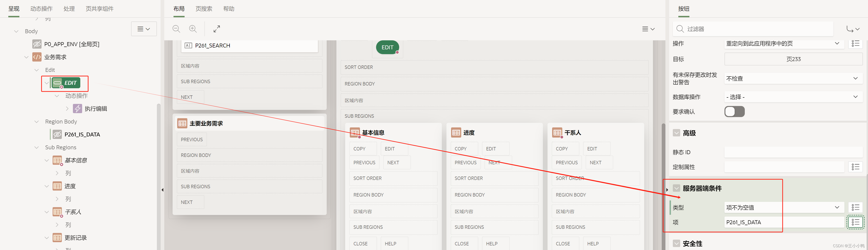868x250 pixels.
Task: Click the 进度 region icon in layout
Action: coord(456,132)
